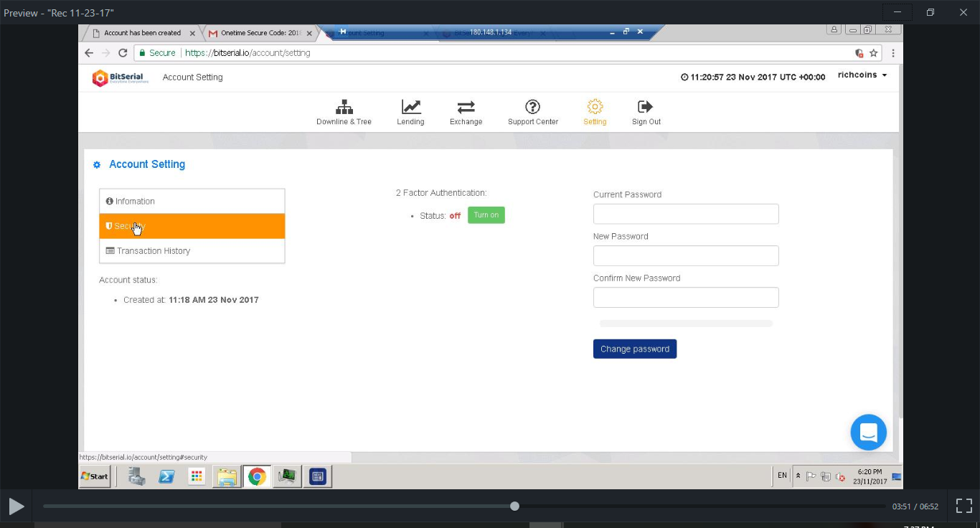Image resolution: width=980 pixels, height=528 pixels.
Task: Click the Confirm New Password field
Action: tap(685, 297)
